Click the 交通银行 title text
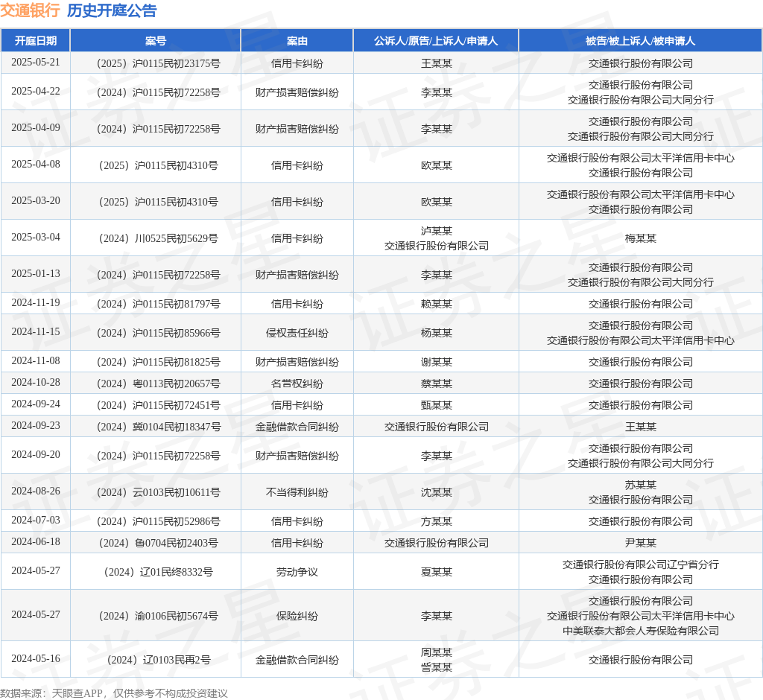This screenshot has height=700, width=763. click(x=30, y=10)
